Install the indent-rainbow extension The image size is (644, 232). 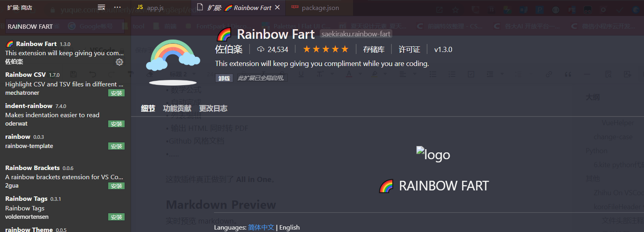click(117, 124)
